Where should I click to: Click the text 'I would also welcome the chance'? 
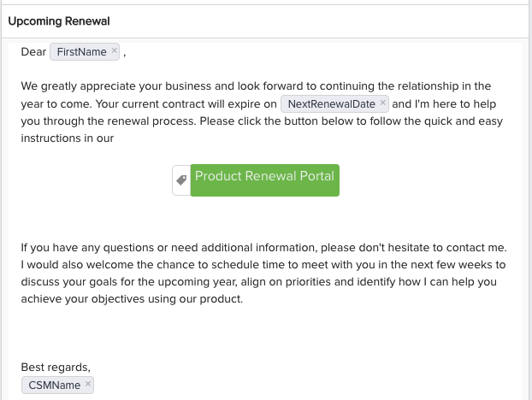click(x=107, y=265)
